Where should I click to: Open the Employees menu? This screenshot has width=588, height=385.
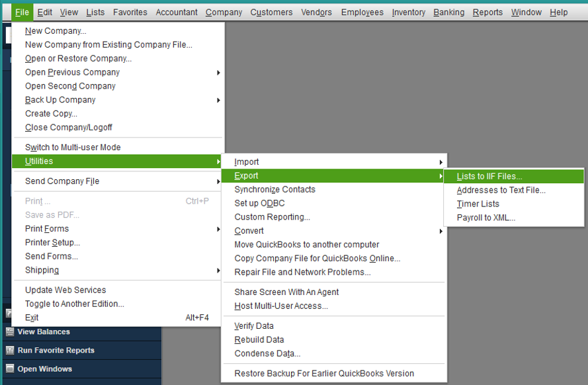click(x=362, y=13)
